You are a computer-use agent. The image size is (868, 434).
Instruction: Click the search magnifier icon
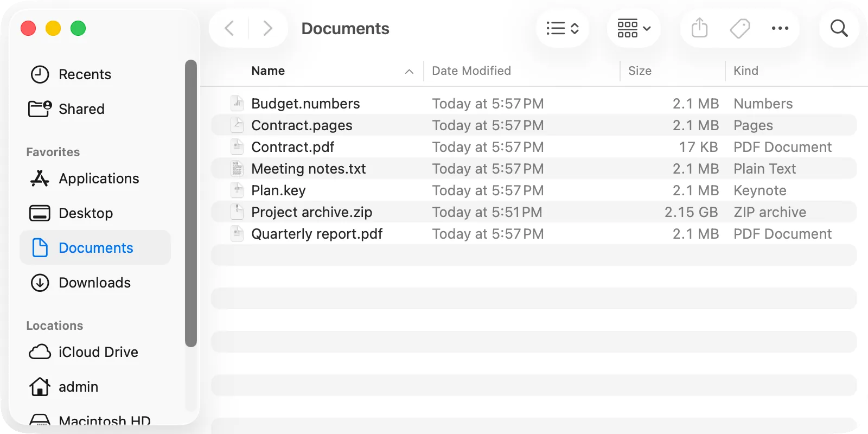click(839, 28)
